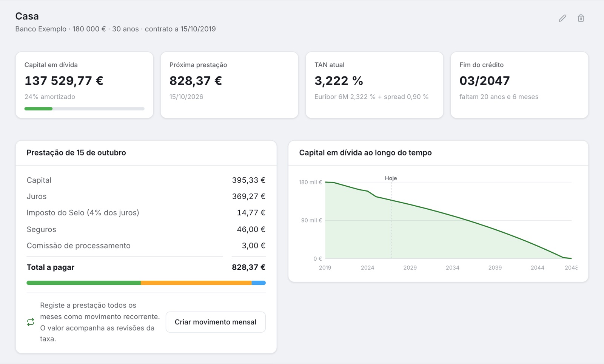Click the green segment of the payment breakdown bar
Screen dimensions: 604x364
[x=83, y=283]
